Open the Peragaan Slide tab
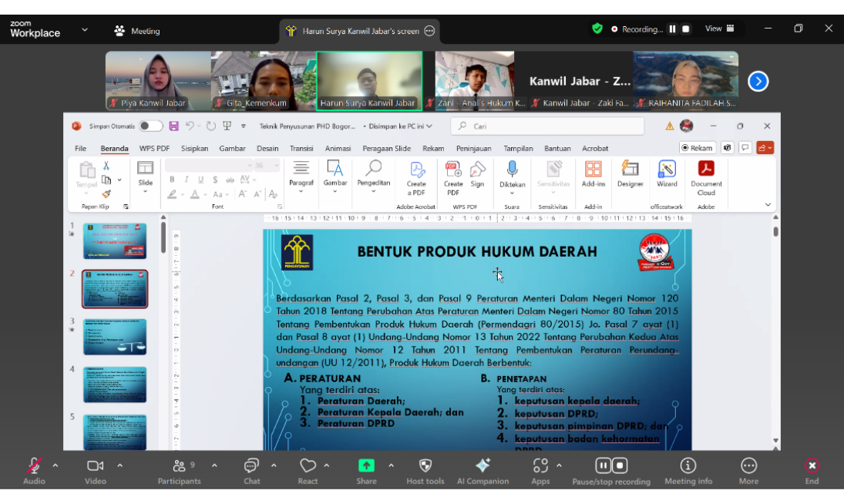Screen dimensions: 844x504 [387, 149]
